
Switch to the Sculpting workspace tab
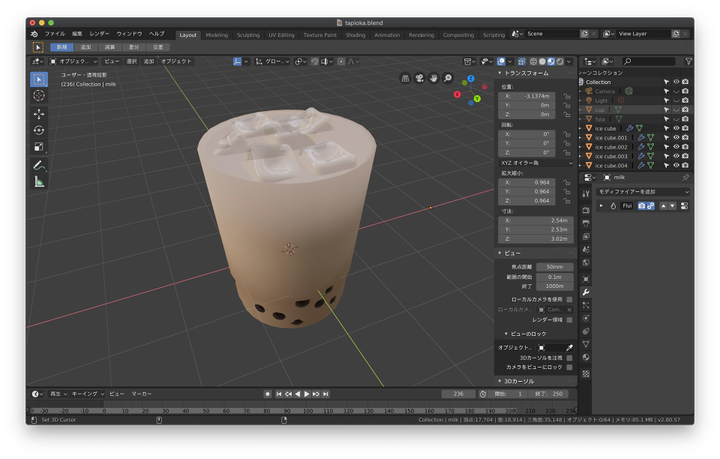pyautogui.click(x=248, y=35)
